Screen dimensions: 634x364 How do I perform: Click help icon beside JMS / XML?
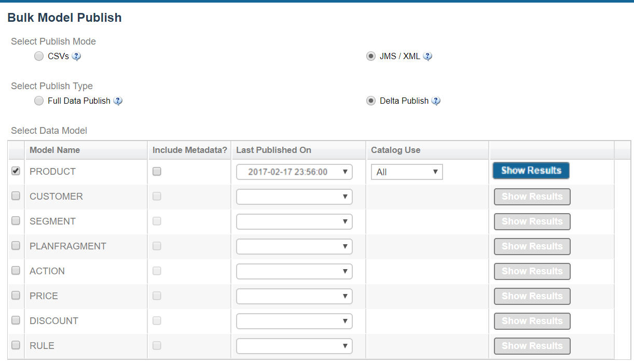(x=428, y=57)
